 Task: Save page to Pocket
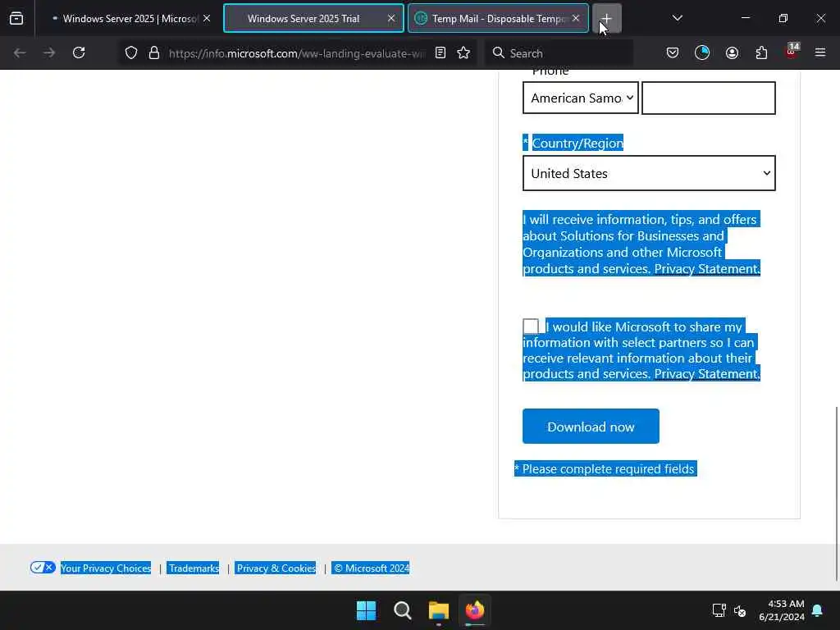click(673, 52)
